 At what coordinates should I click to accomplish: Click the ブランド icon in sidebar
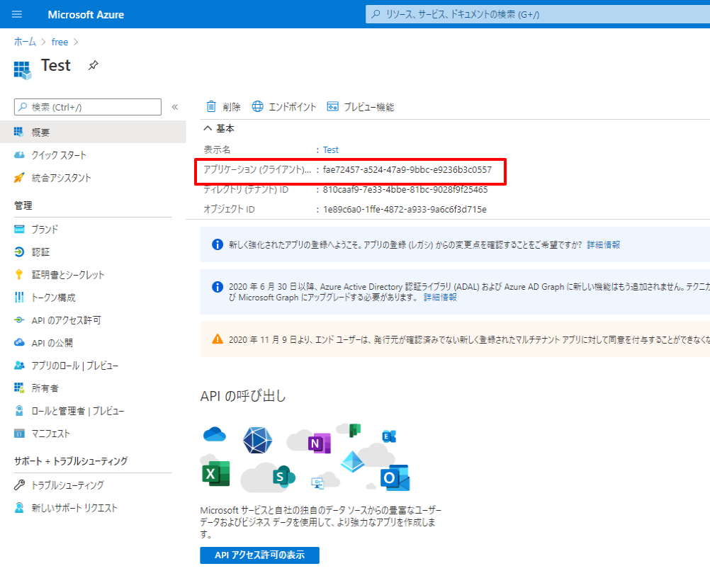pyautogui.click(x=19, y=229)
